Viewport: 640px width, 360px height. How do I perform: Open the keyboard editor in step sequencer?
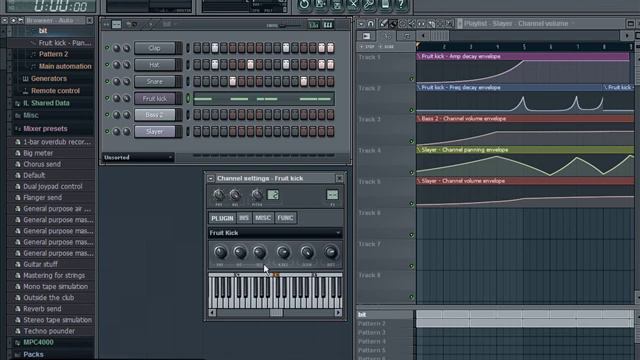coord(328,25)
